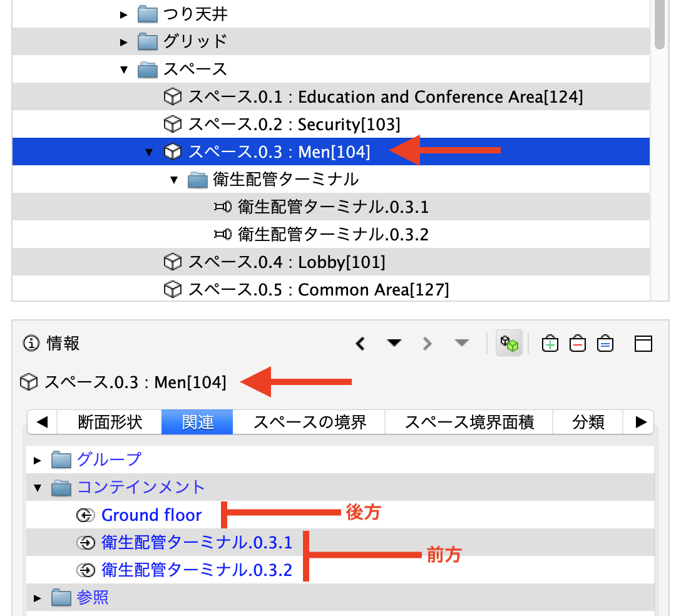
Task: Click the set basket equals icon
Action: (605, 343)
